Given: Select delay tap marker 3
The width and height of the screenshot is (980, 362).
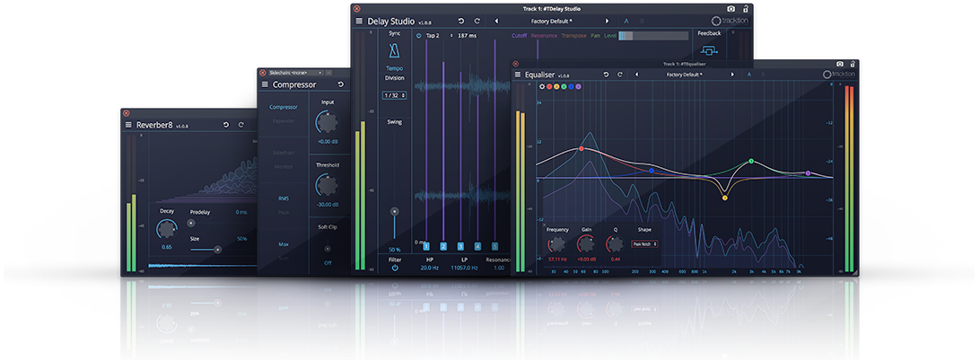Looking at the screenshot, I should [460, 246].
